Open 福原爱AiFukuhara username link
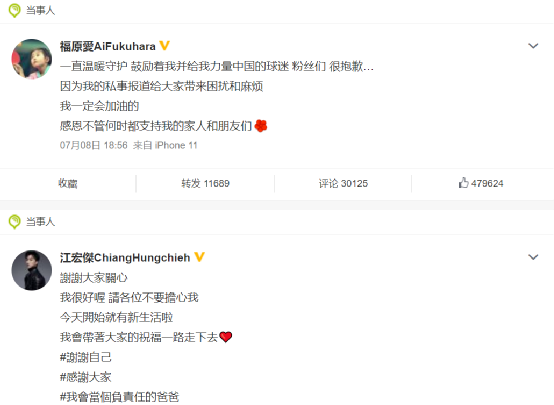The height and width of the screenshot is (405, 554). click(108, 46)
